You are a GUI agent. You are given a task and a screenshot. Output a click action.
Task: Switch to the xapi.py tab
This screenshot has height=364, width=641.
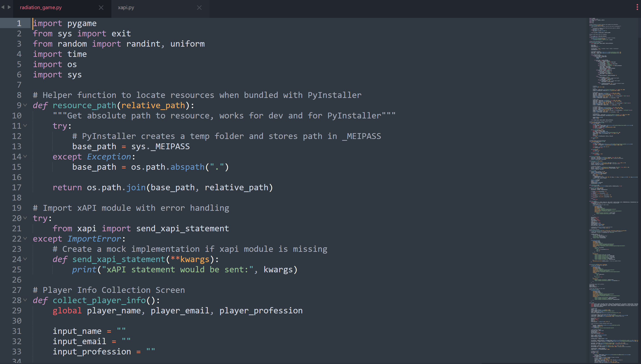pyautogui.click(x=126, y=8)
